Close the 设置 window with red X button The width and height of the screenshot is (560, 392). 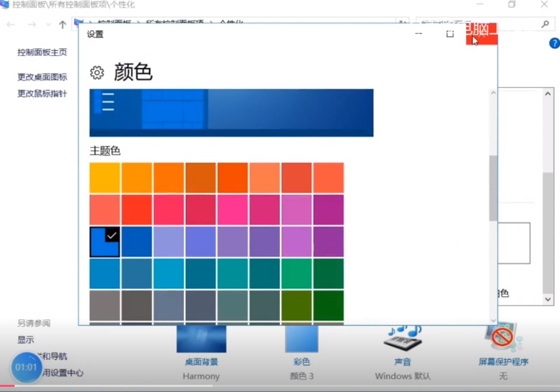point(482,34)
